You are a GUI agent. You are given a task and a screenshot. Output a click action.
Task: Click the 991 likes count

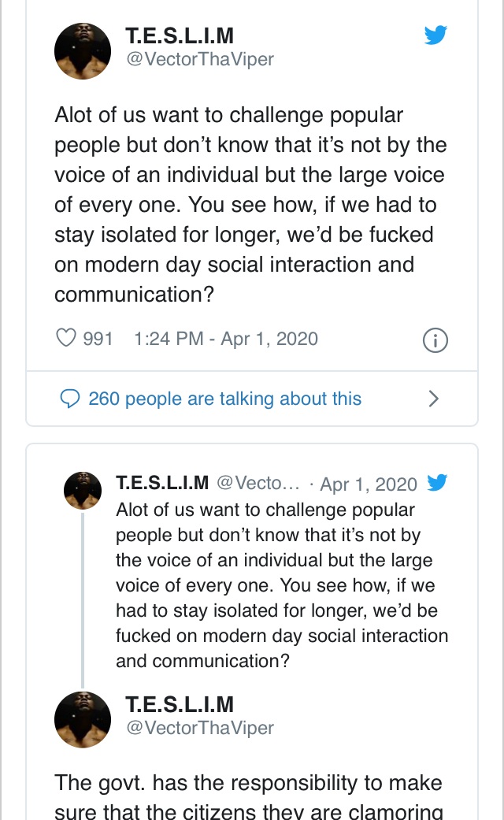tap(98, 339)
